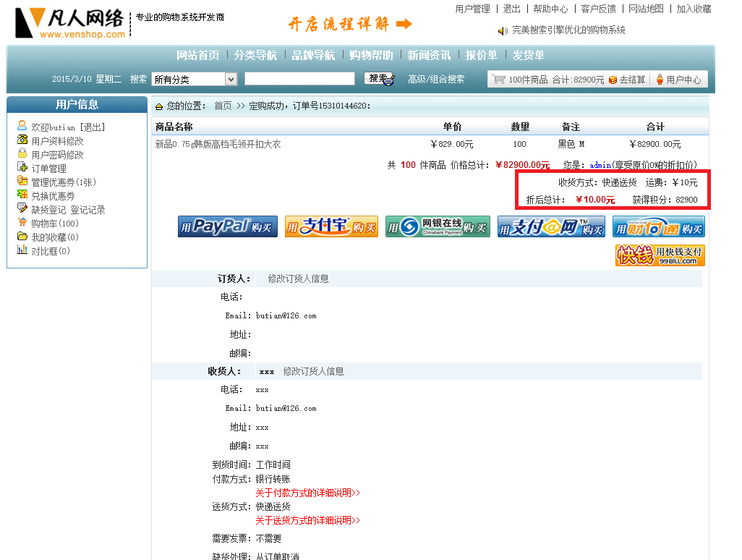The height and width of the screenshot is (560, 742).
Task: Open 兑换优惠券 in the sidebar
Action: pyautogui.click(x=53, y=196)
